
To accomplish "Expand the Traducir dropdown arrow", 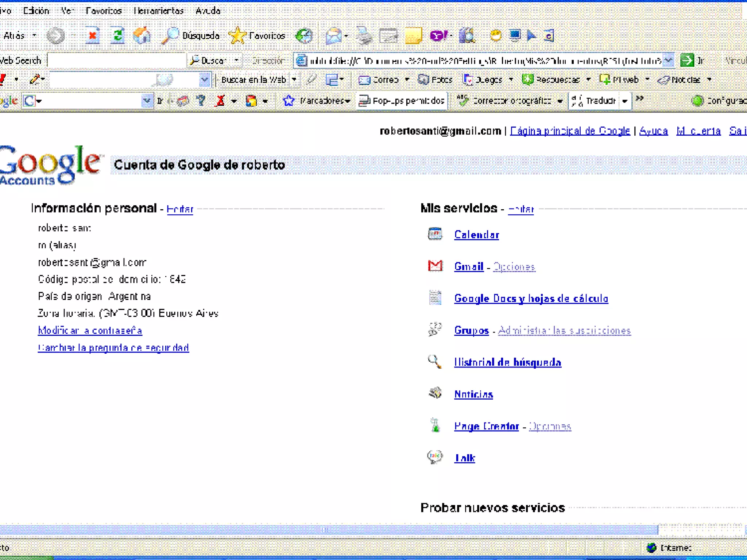I will coord(625,101).
